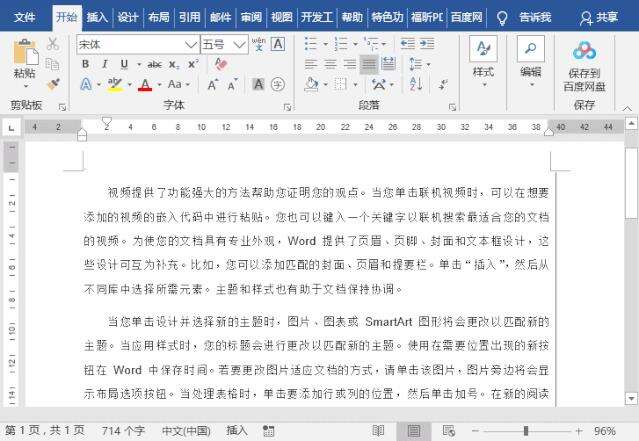Toggle strikethrough formatting

154,64
